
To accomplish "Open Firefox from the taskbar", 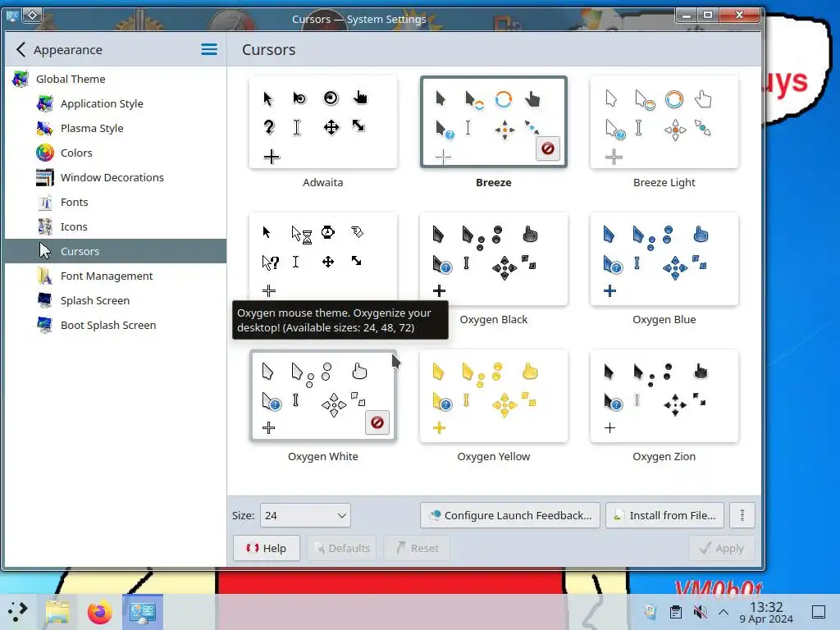I will click(x=99, y=611).
